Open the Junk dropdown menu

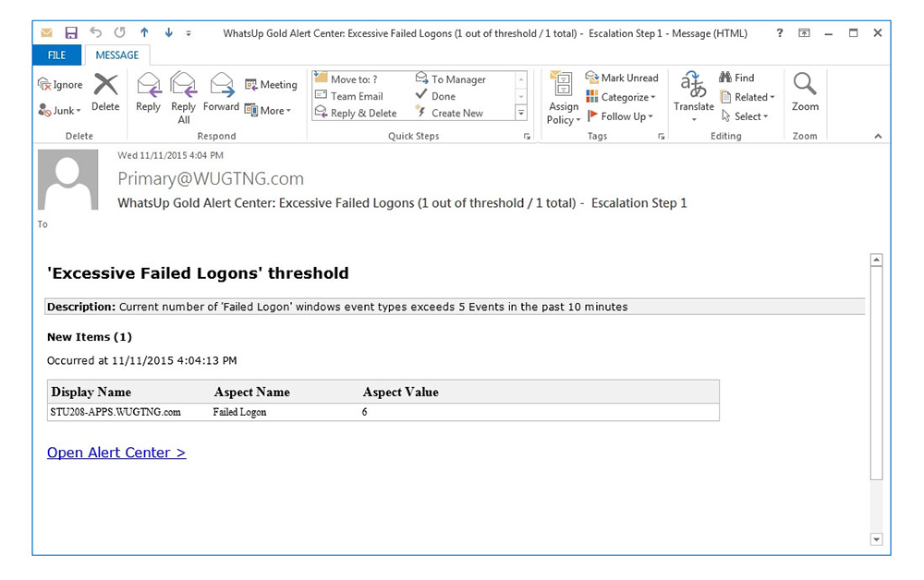59,111
